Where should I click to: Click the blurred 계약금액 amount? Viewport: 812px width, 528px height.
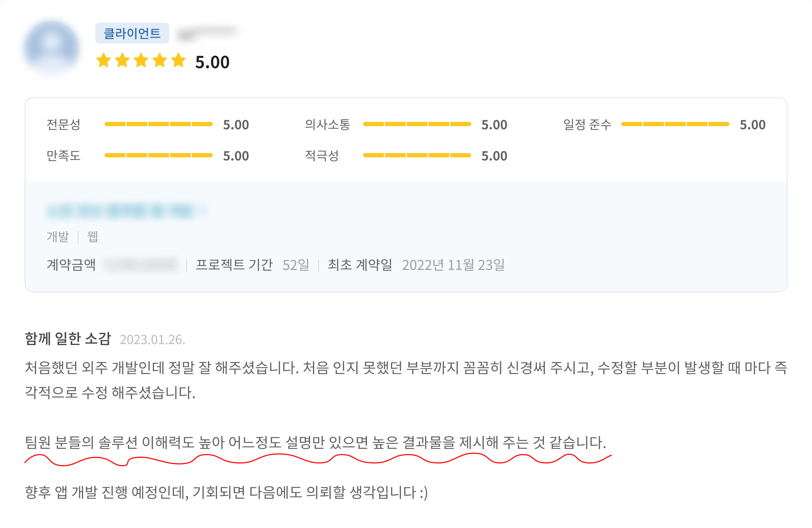pyautogui.click(x=141, y=265)
